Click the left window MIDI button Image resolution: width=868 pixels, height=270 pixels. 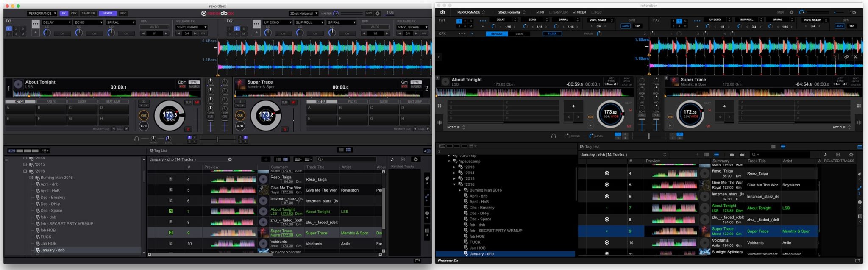click(369, 14)
